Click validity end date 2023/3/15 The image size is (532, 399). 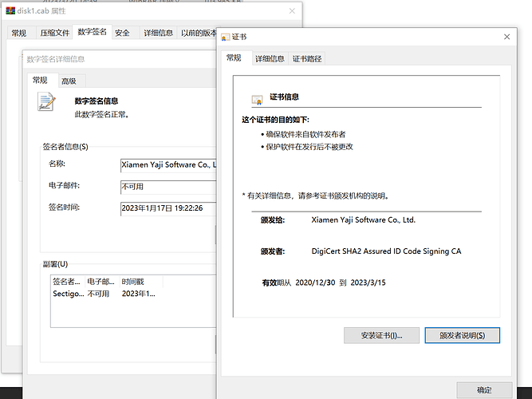click(x=368, y=282)
